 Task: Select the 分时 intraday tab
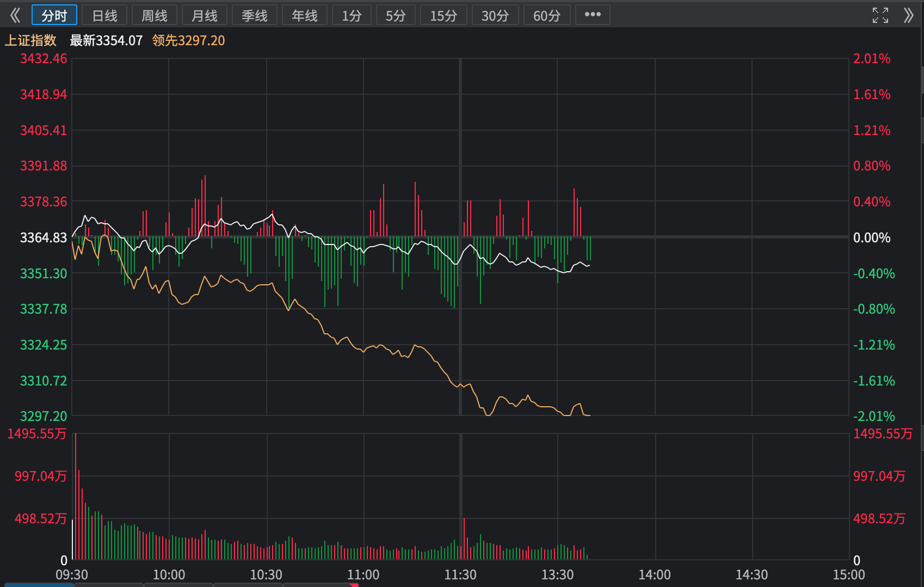[x=54, y=15]
